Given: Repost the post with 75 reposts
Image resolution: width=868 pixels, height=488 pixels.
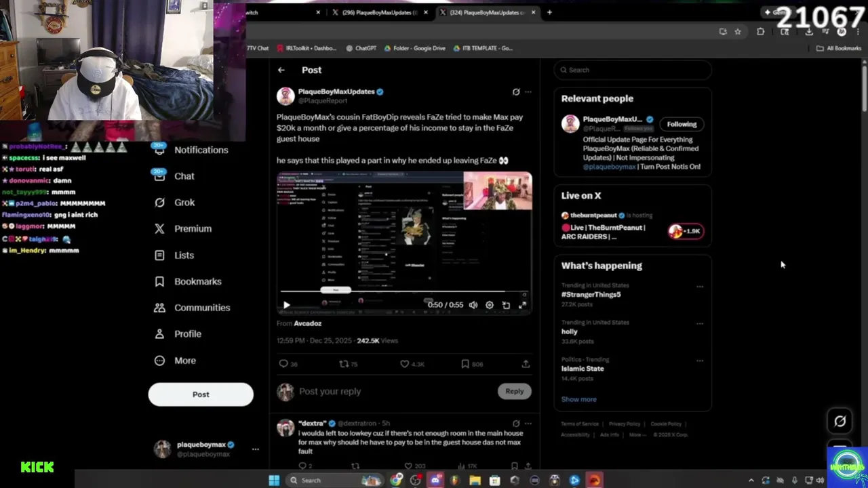Looking at the screenshot, I should [x=349, y=364].
